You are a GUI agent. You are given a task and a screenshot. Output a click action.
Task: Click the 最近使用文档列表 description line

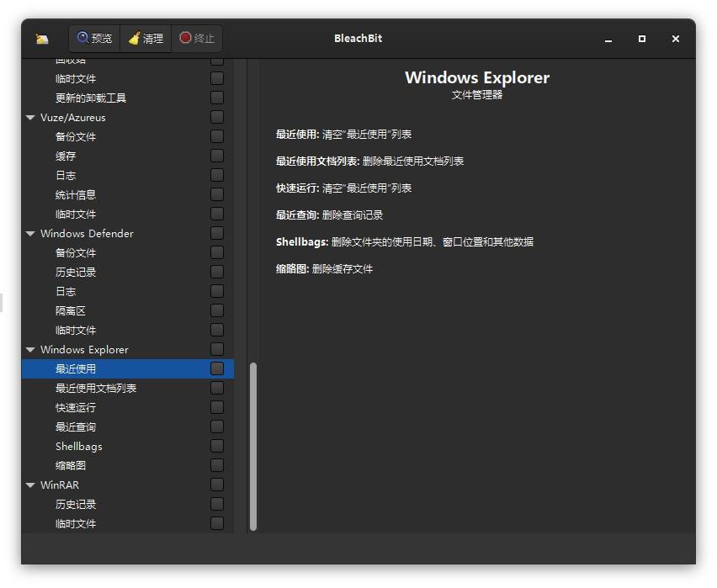tap(369, 161)
